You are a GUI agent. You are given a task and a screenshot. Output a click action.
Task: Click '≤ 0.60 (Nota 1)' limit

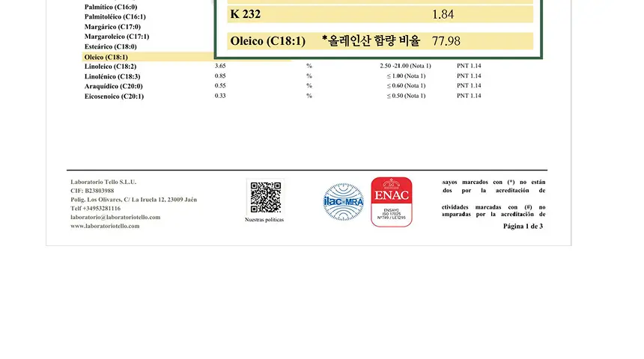point(406,86)
